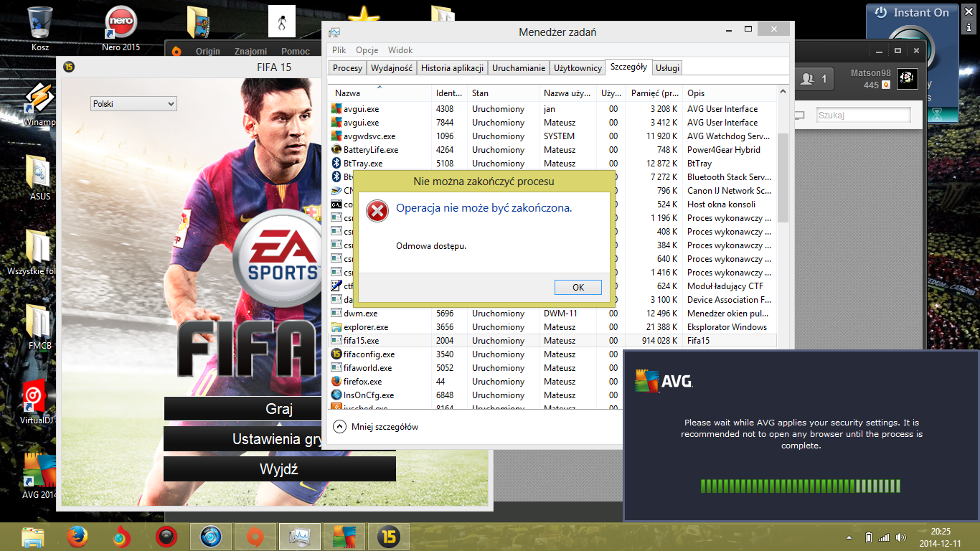
Task: Click the Szukaj search field in Origin
Action: point(864,115)
